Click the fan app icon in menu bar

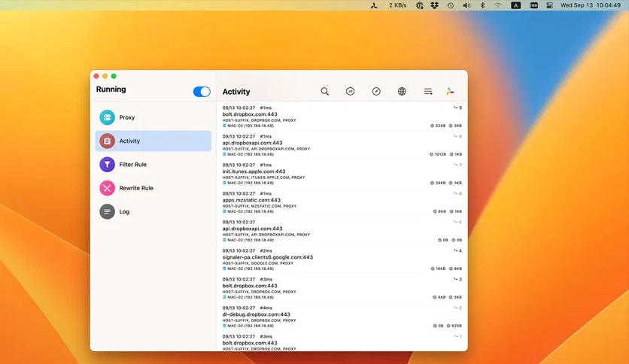[x=374, y=5]
